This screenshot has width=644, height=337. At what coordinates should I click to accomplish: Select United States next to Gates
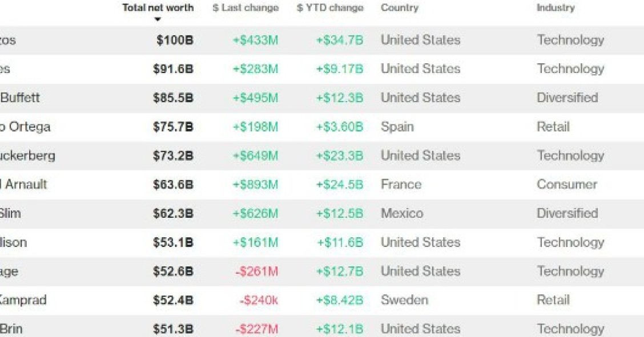420,68
